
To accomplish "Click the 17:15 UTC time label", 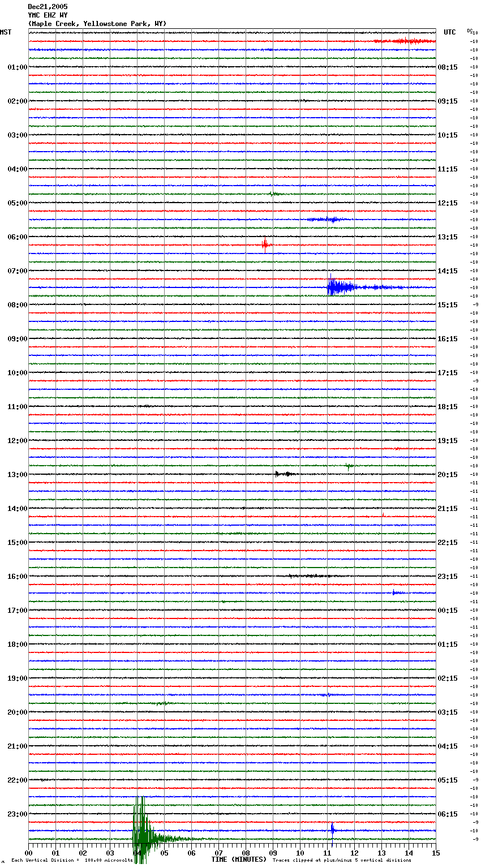I will tap(448, 373).
